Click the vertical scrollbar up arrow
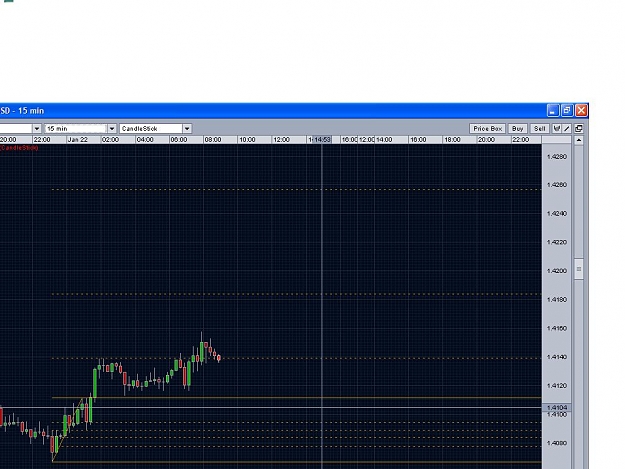625x469 pixels. (x=579, y=140)
